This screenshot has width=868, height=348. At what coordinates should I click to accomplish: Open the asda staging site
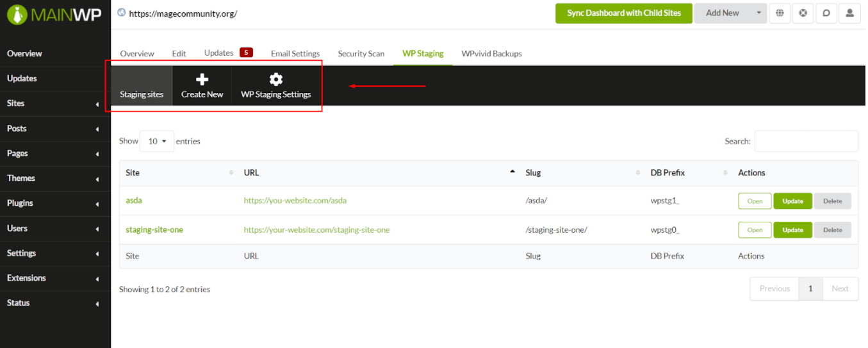tap(755, 201)
